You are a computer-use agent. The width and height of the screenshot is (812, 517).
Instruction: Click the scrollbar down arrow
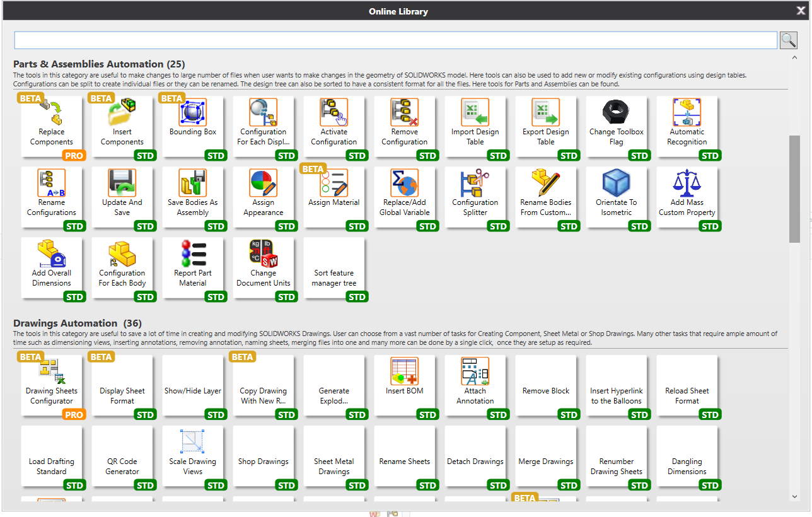coord(794,497)
